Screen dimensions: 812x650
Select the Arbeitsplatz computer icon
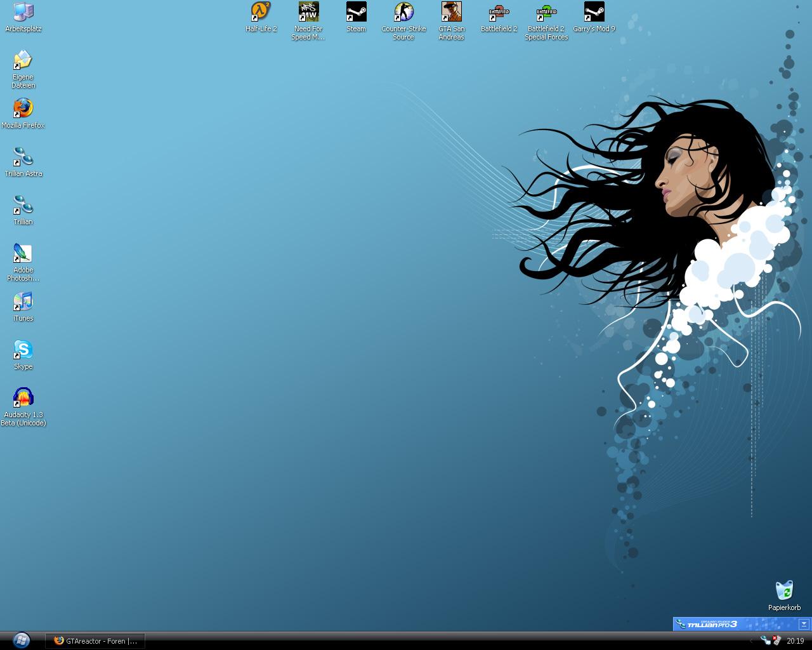click(23, 12)
